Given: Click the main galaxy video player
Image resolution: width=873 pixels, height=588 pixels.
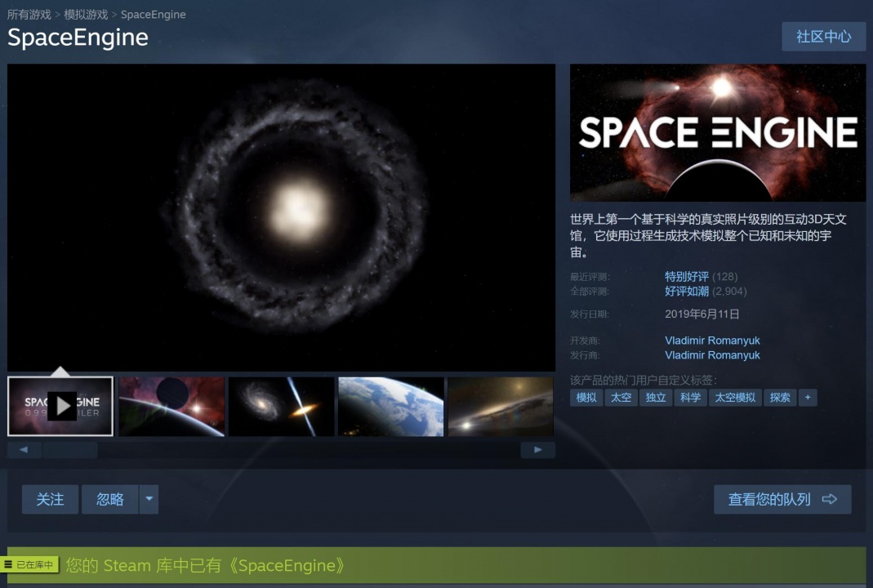Looking at the screenshot, I should click(281, 217).
